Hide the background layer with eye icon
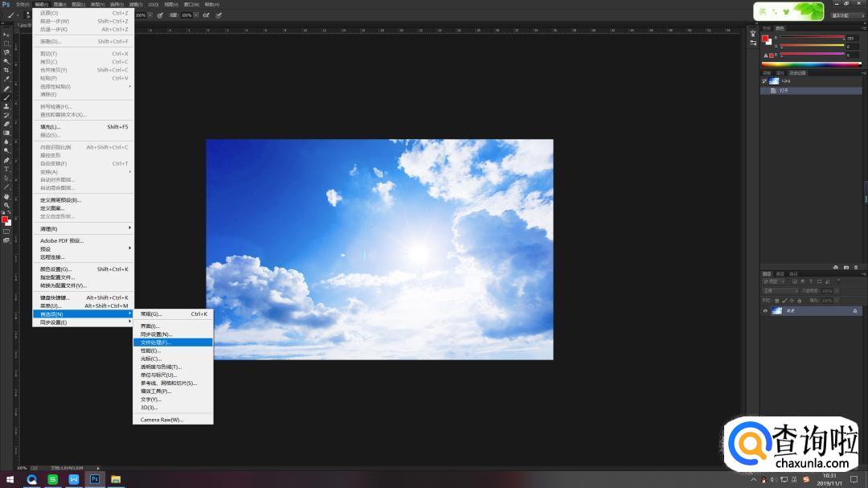This screenshot has height=488, width=868. click(x=764, y=311)
